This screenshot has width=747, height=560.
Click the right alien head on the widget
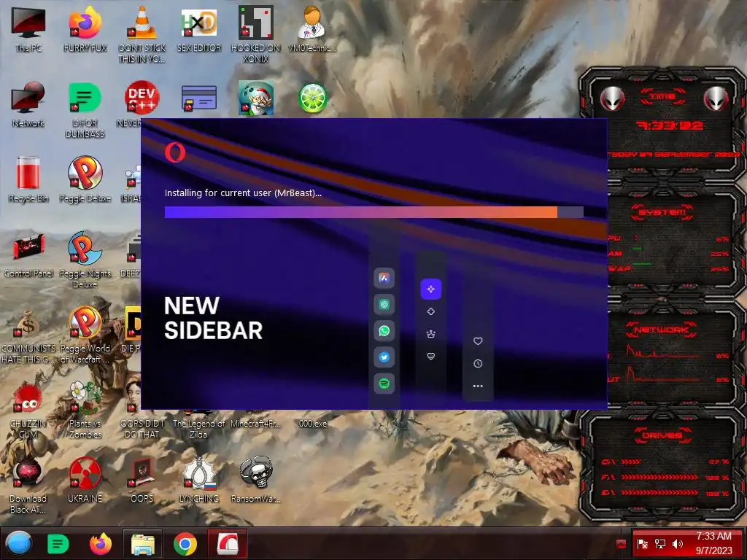point(716,99)
